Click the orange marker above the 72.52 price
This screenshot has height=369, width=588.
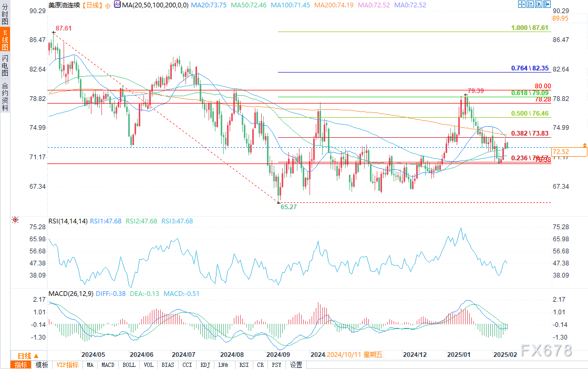(x=584, y=145)
